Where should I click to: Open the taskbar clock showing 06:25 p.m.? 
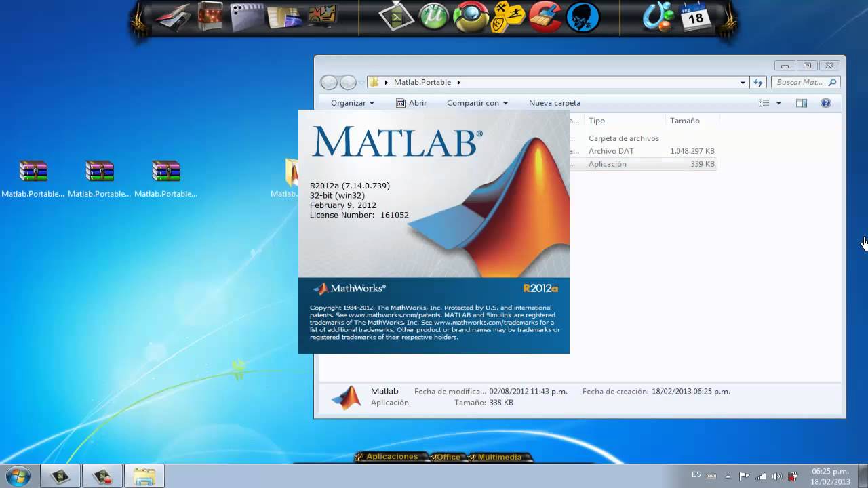(830, 476)
